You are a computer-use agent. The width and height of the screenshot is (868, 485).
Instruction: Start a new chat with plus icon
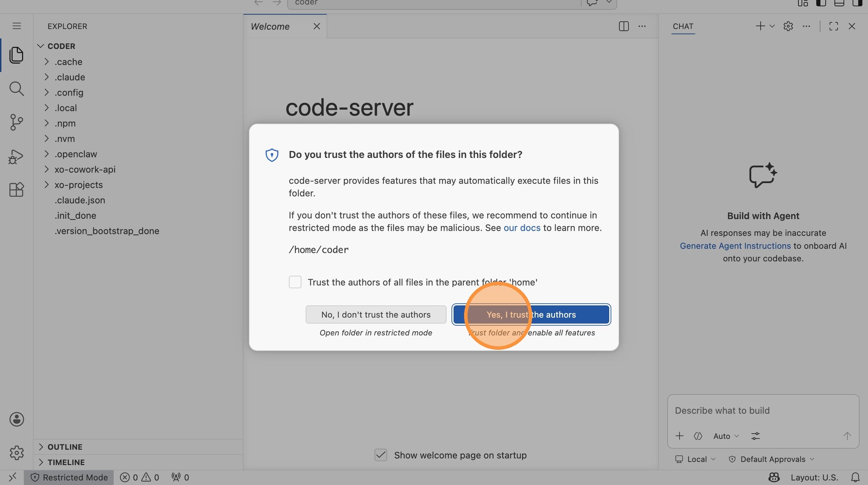[760, 26]
